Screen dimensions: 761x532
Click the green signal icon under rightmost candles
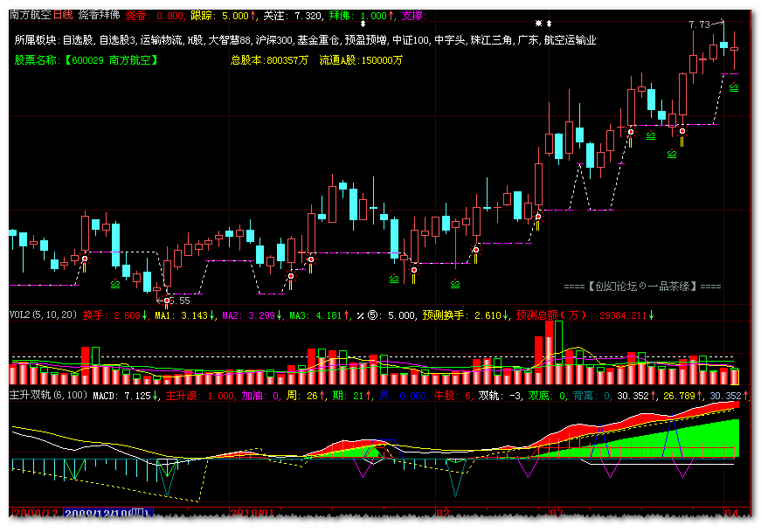point(734,87)
